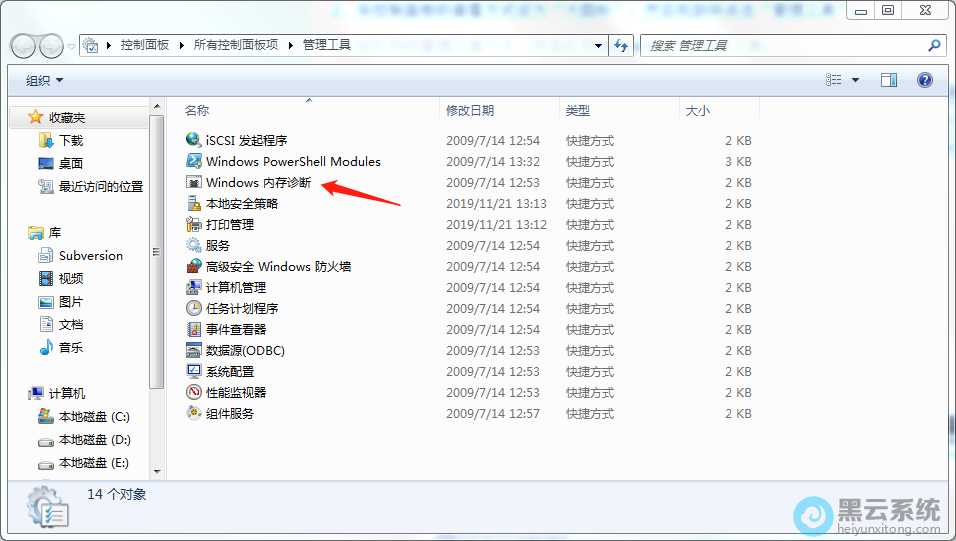Image resolution: width=956 pixels, height=541 pixels.
Task: Open address bar history dropdown
Action: 598,45
